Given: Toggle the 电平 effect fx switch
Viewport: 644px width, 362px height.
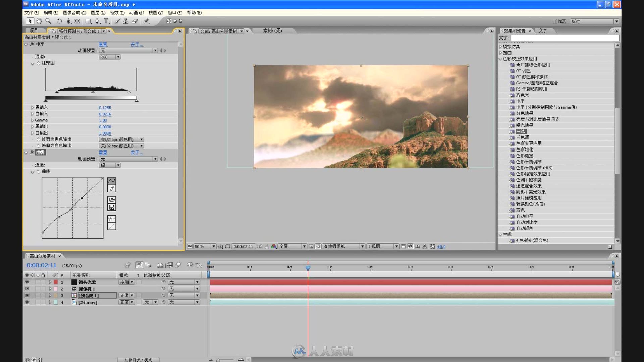Looking at the screenshot, I should pos(32,44).
